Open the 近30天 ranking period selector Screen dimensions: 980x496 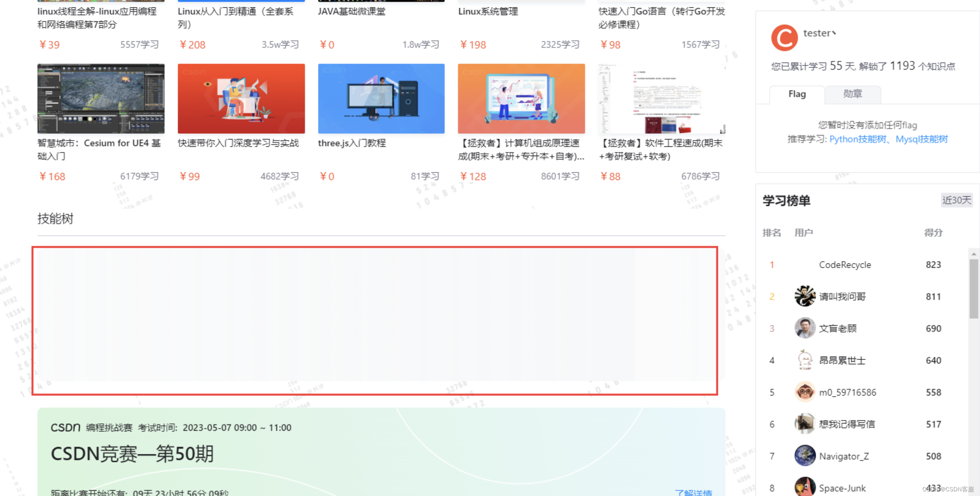[956, 200]
